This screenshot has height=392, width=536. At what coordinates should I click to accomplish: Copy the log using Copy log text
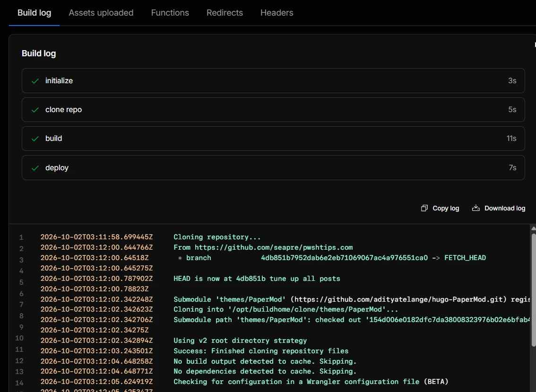point(446,209)
